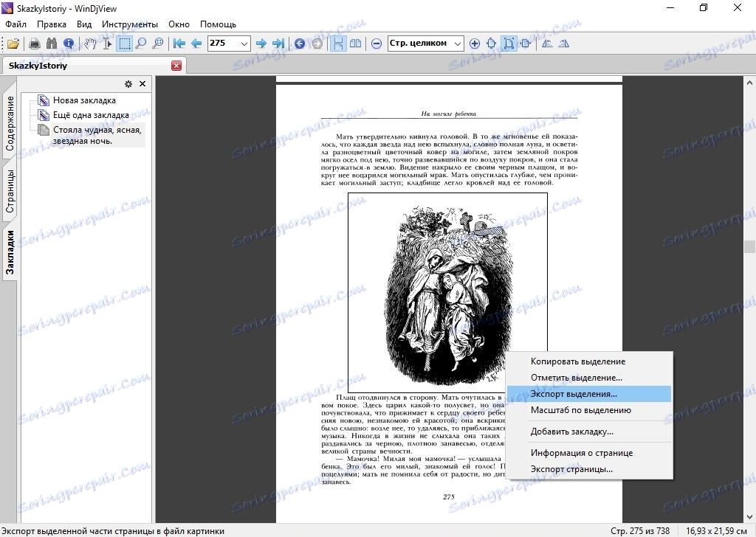This screenshot has width=756, height=537.
Task: Click the zoom-in magnifier icon
Action: pyautogui.click(x=140, y=44)
